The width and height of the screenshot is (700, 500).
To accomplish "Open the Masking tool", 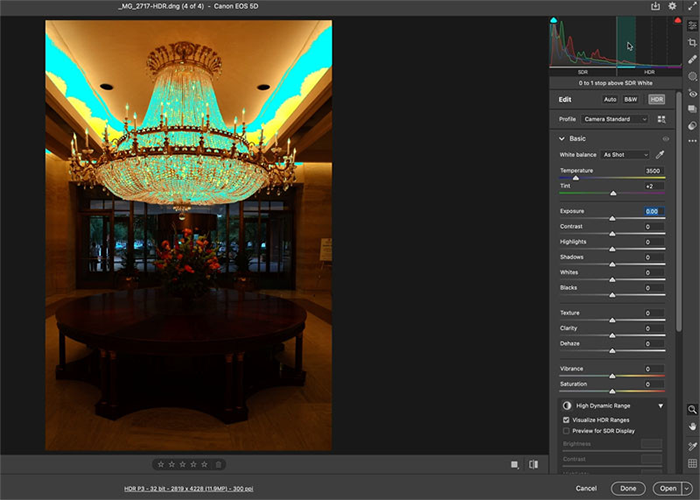I will (693, 76).
